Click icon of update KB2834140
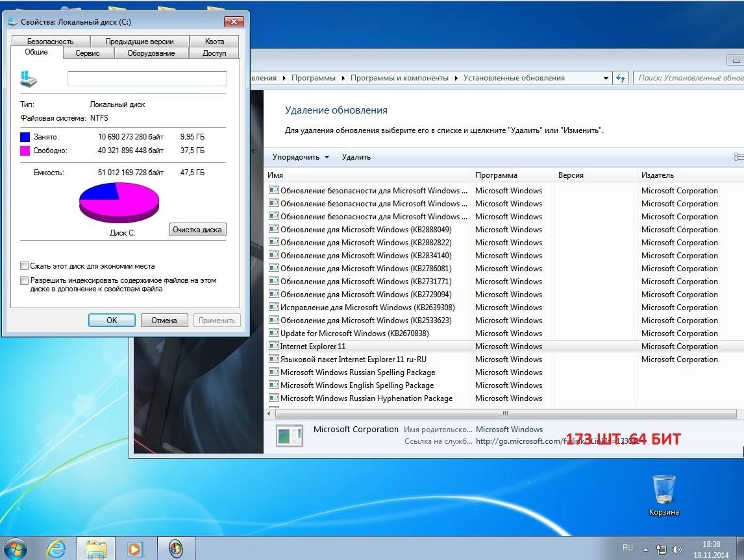The image size is (744, 560). point(274,255)
